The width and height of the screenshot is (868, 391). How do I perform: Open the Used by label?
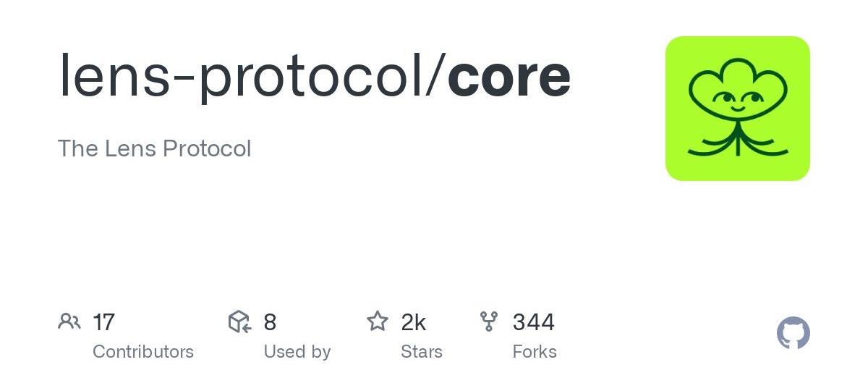tap(297, 352)
